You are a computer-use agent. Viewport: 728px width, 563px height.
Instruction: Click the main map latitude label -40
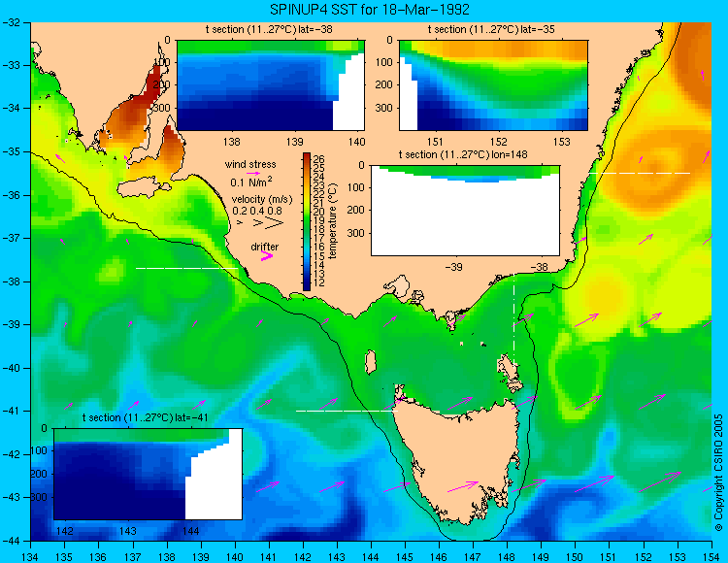(11, 368)
